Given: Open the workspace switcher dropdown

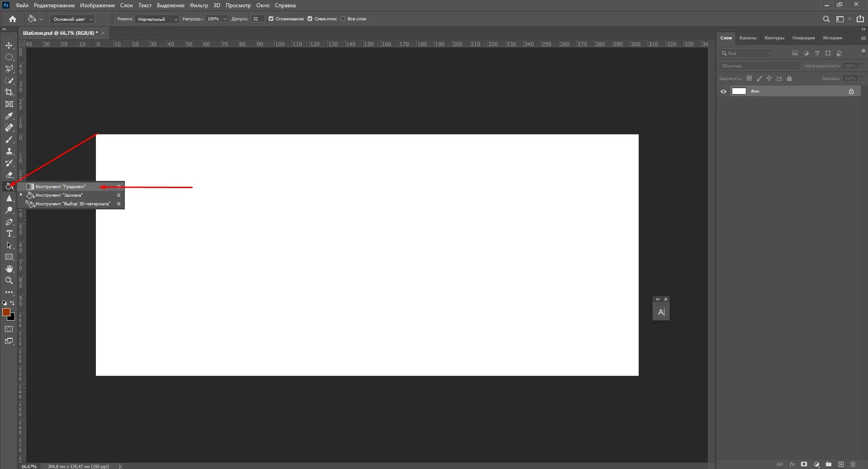Looking at the screenshot, I should coord(843,19).
